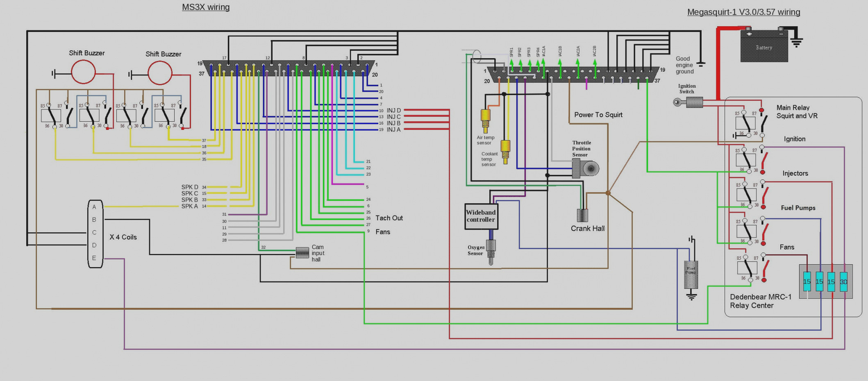The image size is (868, 381).
Task: Click the Power To Squirt label
Action: (598, 115)
